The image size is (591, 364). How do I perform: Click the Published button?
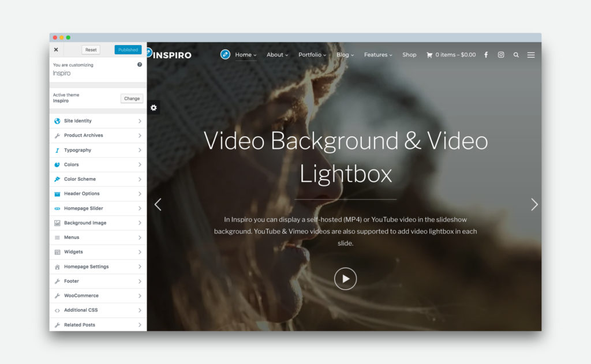[128, 50]
